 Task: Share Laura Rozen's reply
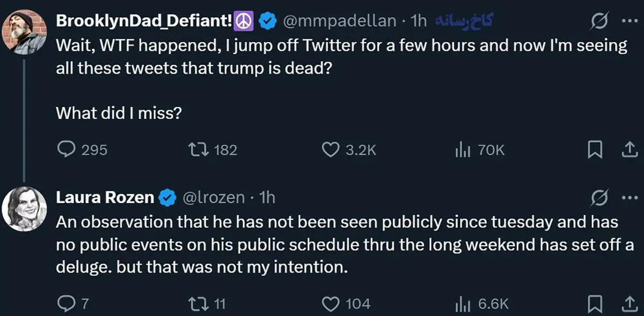(x=627, y=304)
